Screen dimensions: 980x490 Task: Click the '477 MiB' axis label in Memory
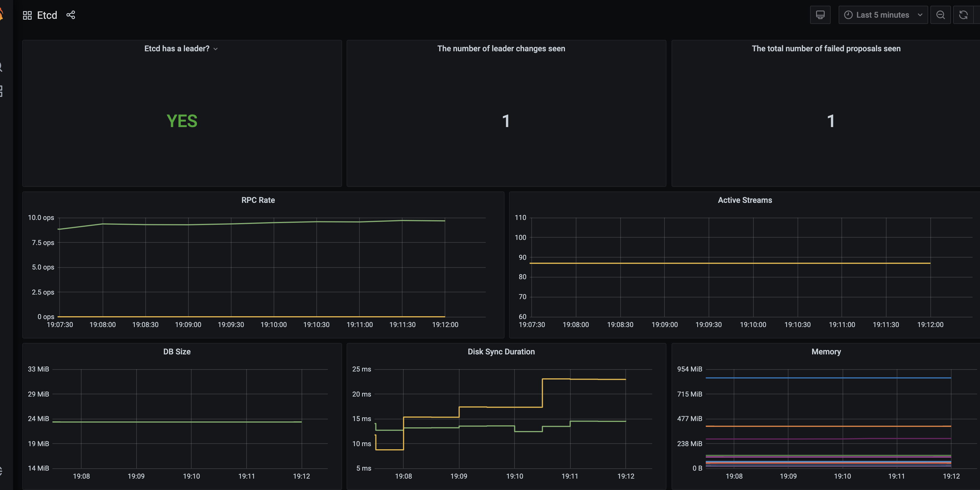pyautogui.click(x=689, y=418)
